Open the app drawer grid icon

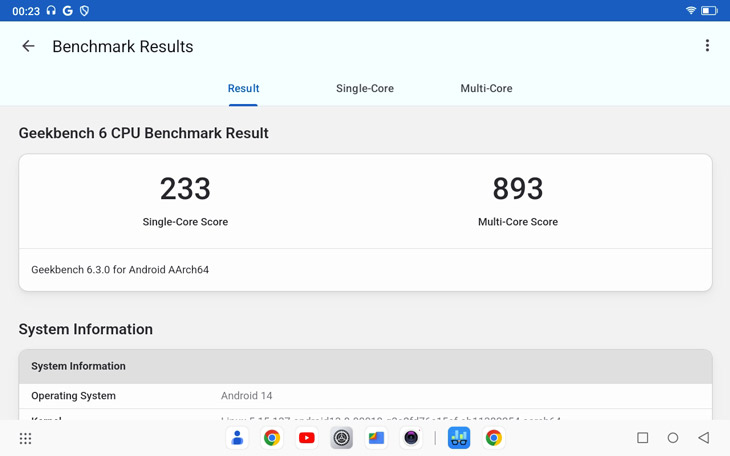point(26,438)
